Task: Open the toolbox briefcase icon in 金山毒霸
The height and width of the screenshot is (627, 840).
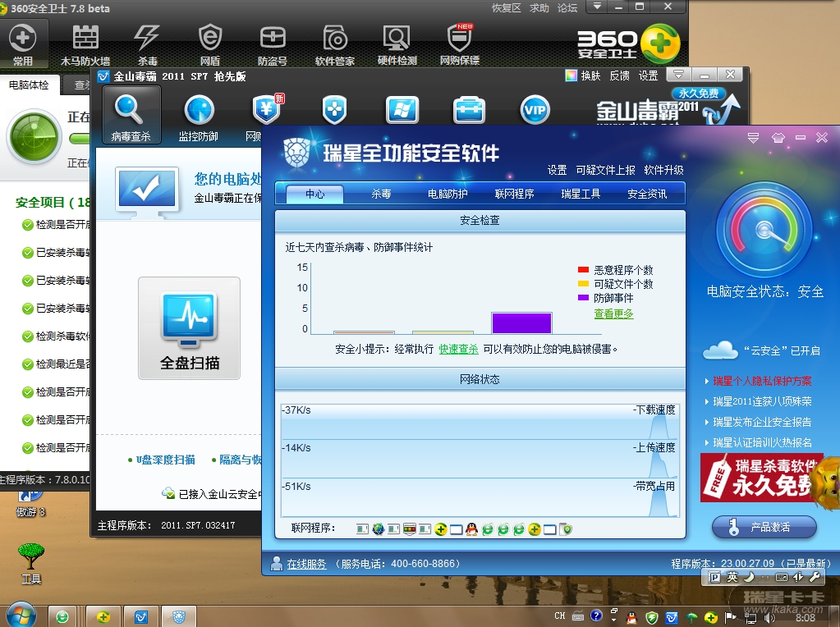Action: (x=469, y=110)
